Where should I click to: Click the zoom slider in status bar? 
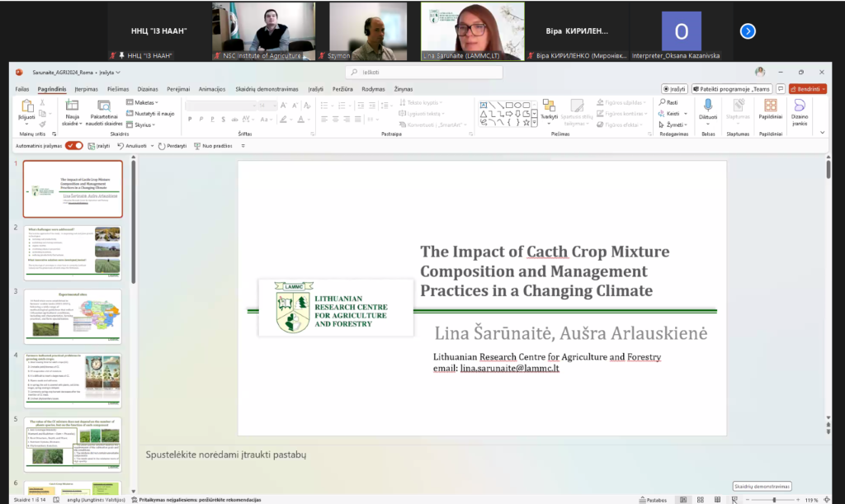coord(773,499)
